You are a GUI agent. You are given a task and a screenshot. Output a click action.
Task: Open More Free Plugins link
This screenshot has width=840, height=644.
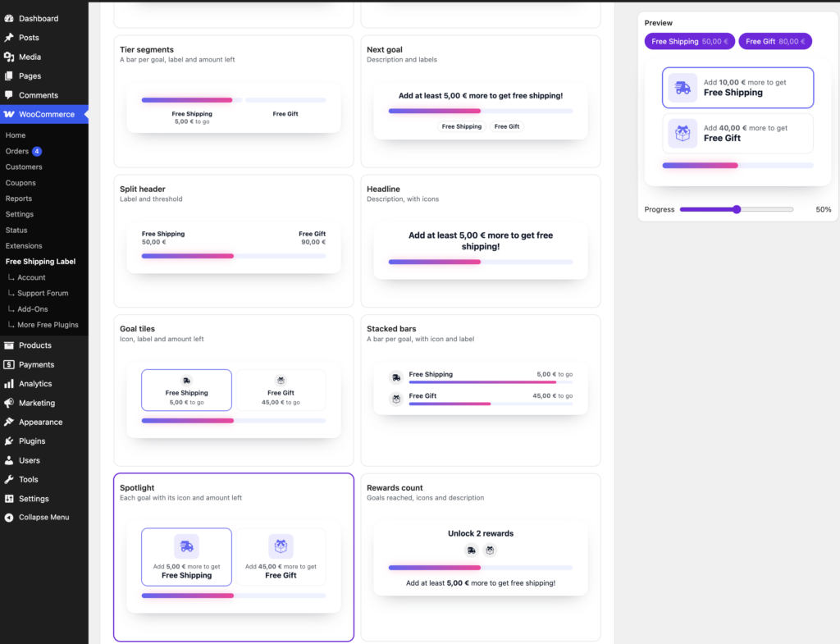coord(48,325)
